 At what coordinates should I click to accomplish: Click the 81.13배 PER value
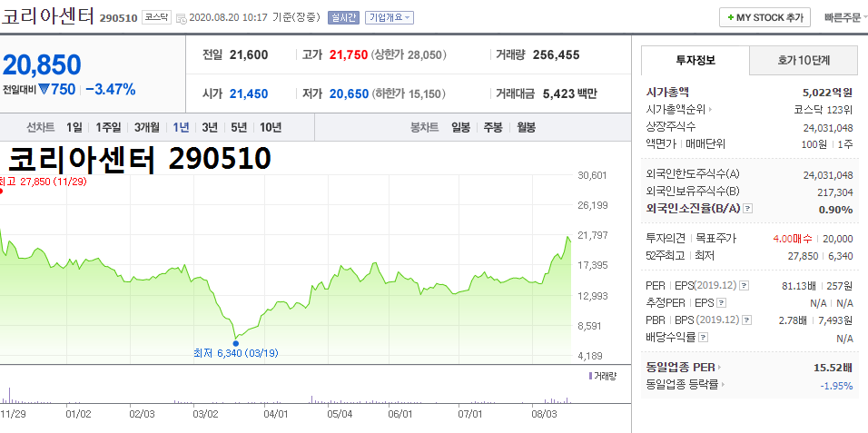coord(798,286)
